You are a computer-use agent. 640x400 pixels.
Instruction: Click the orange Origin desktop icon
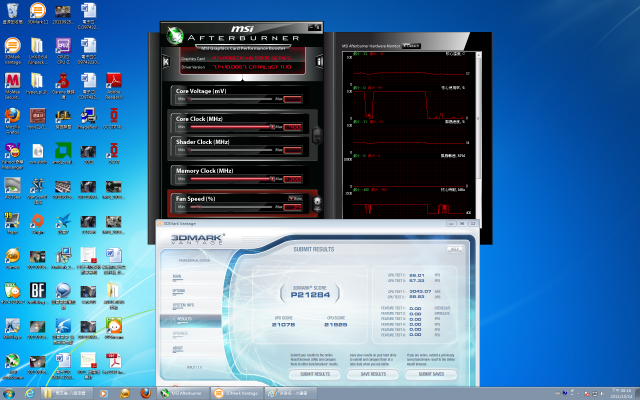pyautogui.click(x=38, y=224)
